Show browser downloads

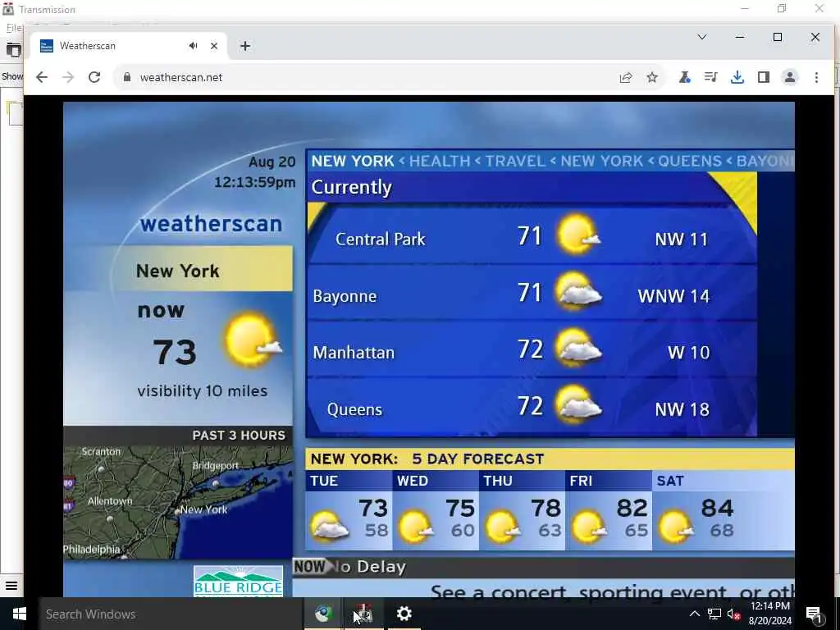click(737, 78)
